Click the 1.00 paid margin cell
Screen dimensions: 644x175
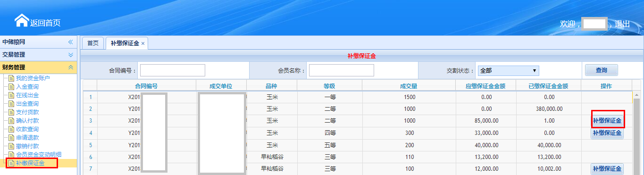[549, 121]
